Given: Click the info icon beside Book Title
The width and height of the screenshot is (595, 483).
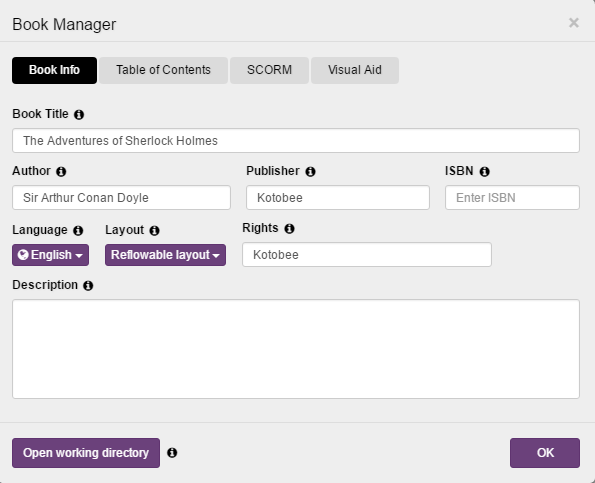Looking at the screenshot, I should pos(79,115).
